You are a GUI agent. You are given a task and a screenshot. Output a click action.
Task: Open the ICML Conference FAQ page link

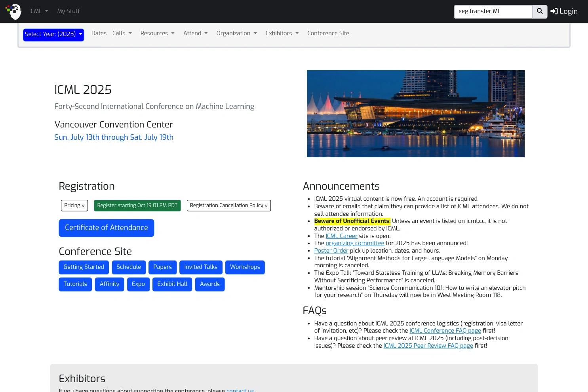tap(445, 331)
